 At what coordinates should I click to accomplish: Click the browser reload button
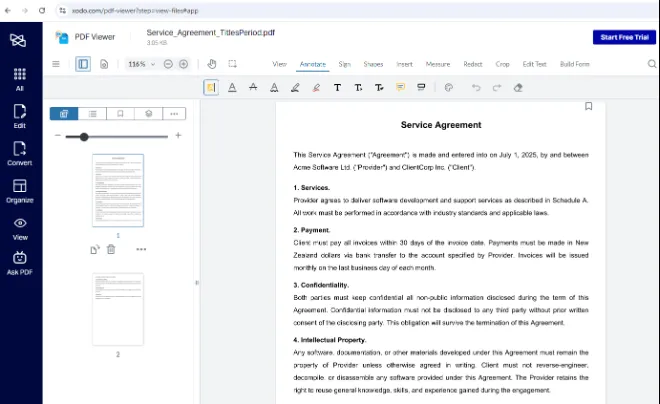point(42,11)
